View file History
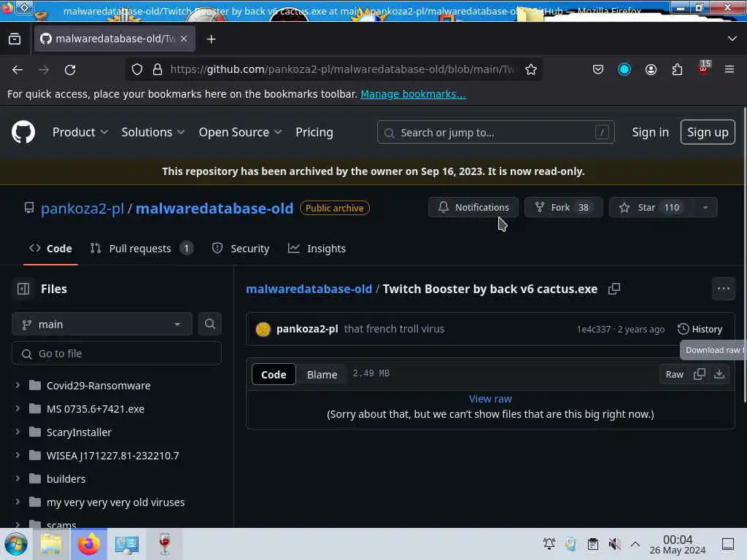Viewport: 747px width, 560px height. click(700, 329)
